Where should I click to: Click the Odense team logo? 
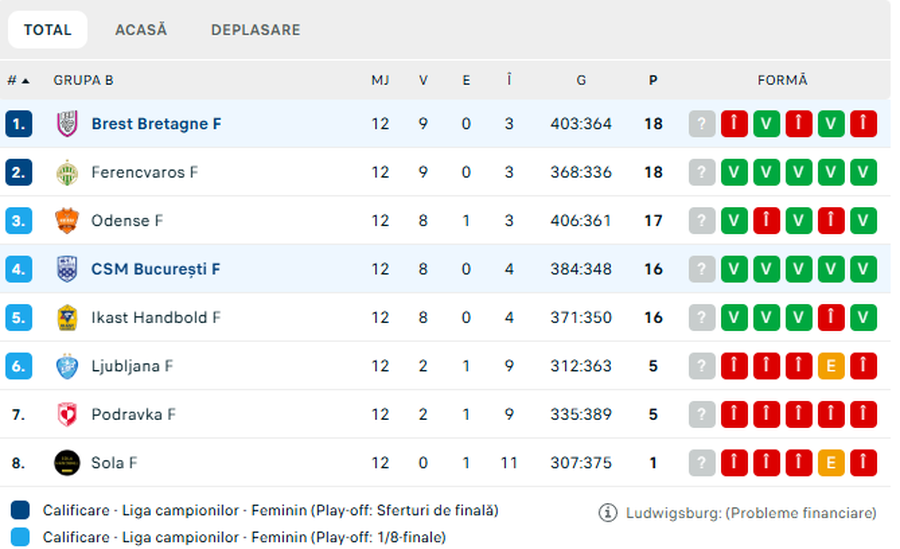pos(67,221)
